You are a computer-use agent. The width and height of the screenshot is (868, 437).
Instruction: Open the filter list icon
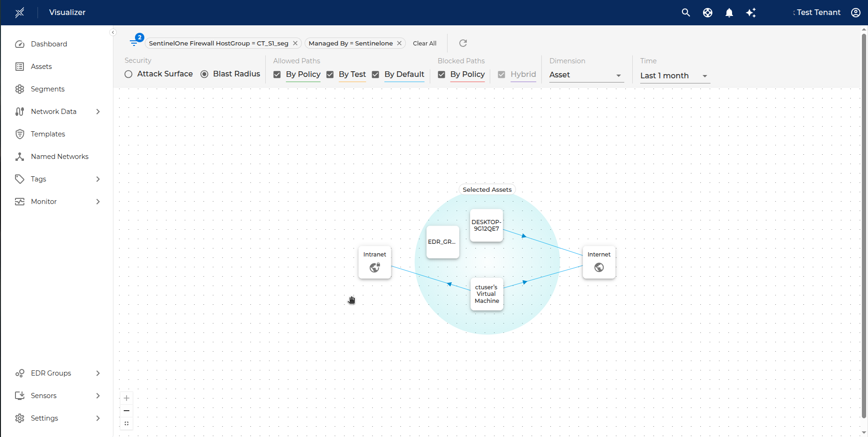click(x=135, y=43)
